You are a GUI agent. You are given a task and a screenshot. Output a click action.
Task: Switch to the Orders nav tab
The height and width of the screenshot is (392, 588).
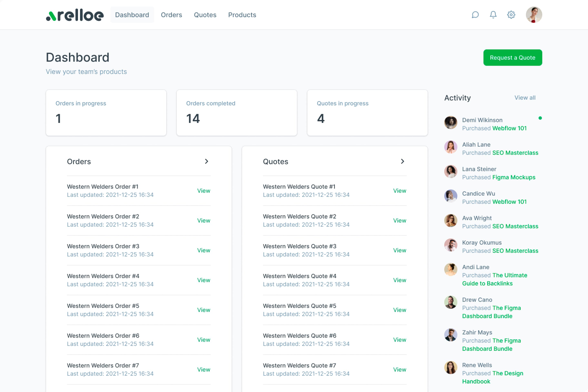[171, 15]
